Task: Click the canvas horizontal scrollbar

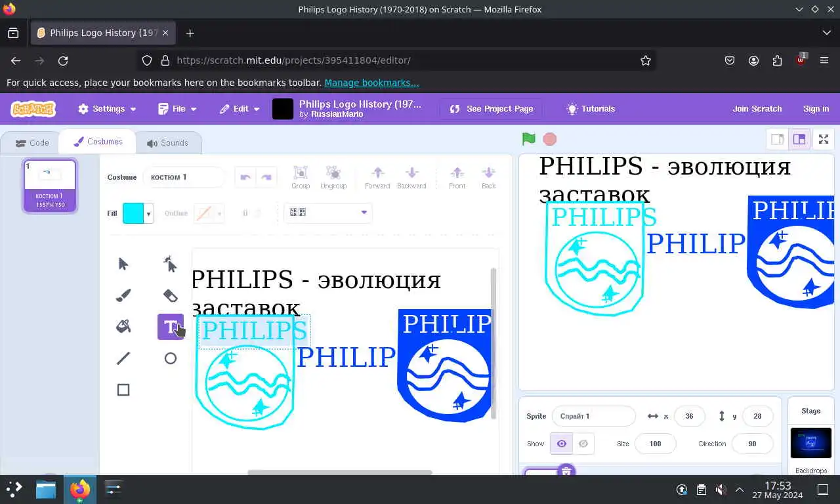Action: (340, 472)
